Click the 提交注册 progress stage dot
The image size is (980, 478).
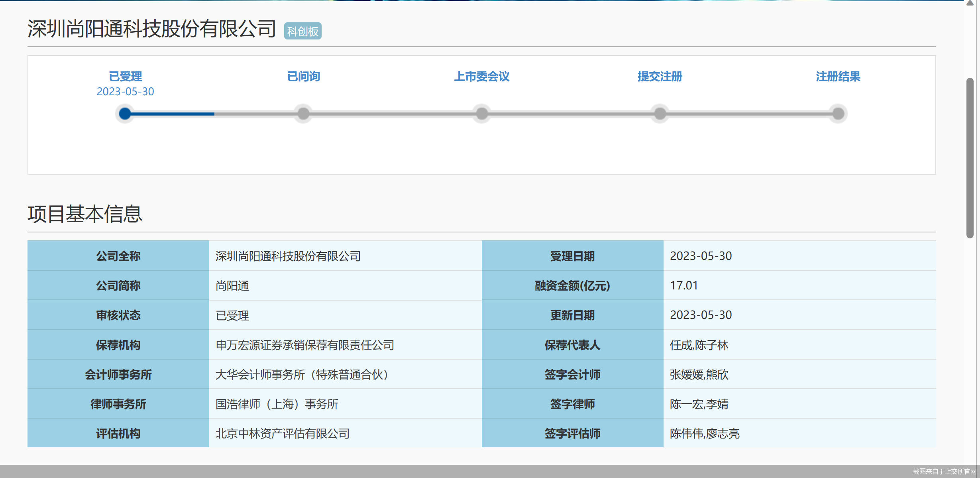coord(660,114)
